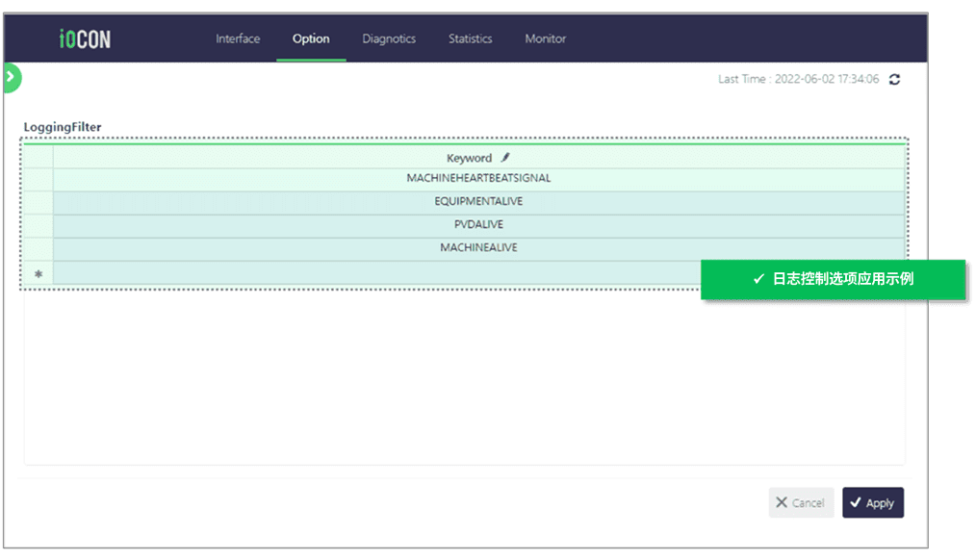Switch to the Diagnotics tab

coord(389,38)
